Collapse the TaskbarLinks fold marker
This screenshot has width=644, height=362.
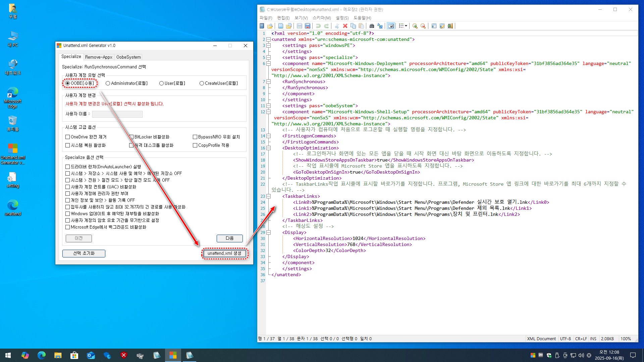(x=268, y=196)
